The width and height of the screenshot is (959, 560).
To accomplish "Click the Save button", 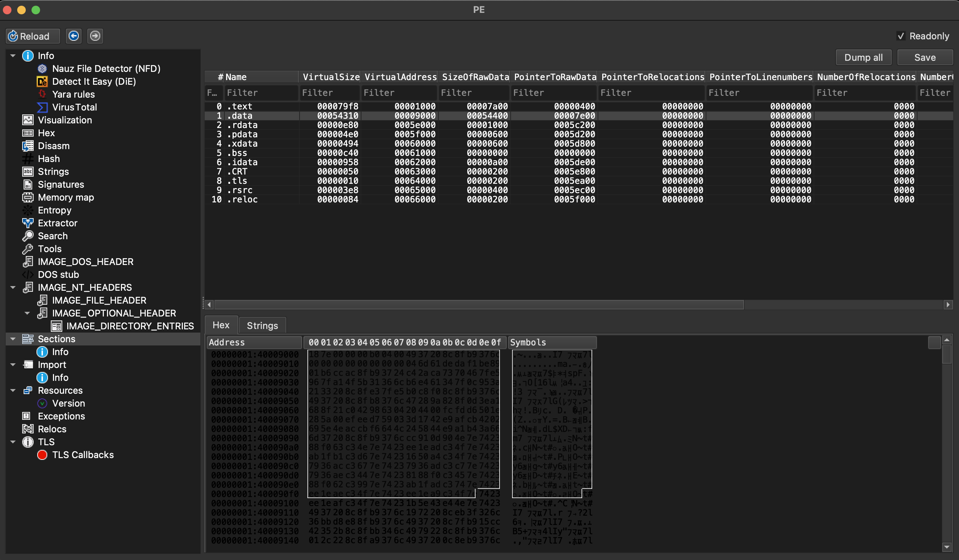I will (925, 58).
